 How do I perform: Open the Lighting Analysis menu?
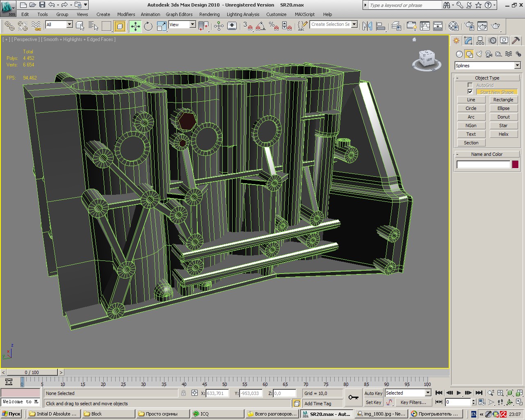click(243, 14)
